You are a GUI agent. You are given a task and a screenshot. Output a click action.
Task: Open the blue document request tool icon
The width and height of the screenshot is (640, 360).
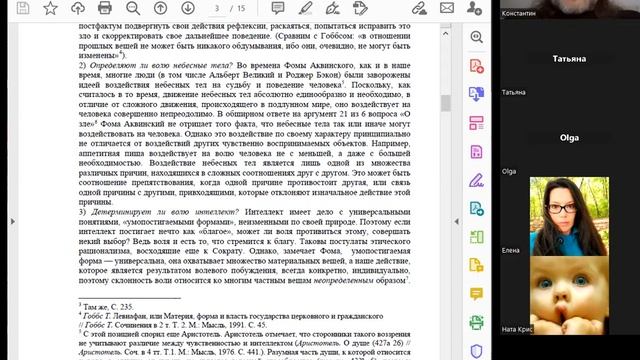[x=476, y=209]
